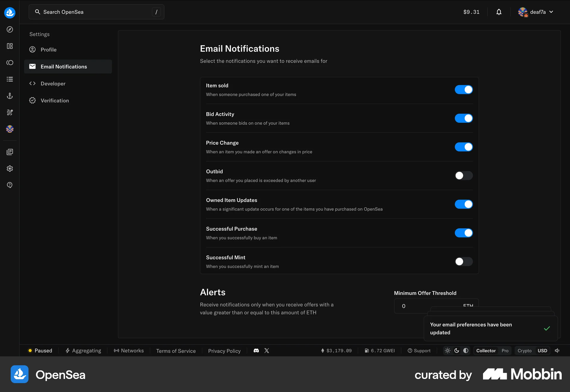Open the X social icon in status bar
The image size is (570, 392).
(266, 350)
